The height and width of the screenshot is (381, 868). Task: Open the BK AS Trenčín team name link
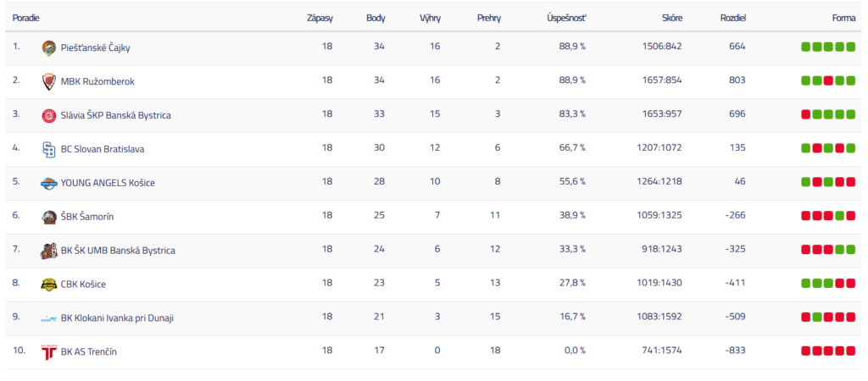88,352
